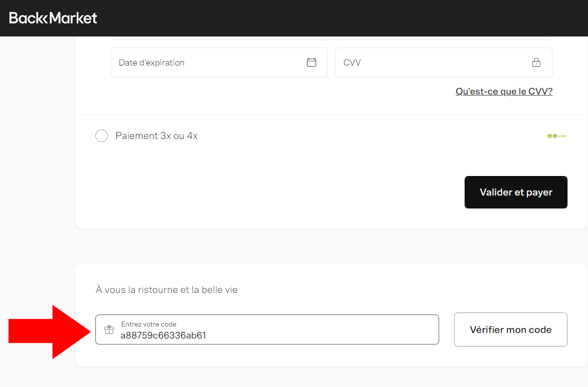Click the gift icon in promo code field

click(x=109, y=329)
